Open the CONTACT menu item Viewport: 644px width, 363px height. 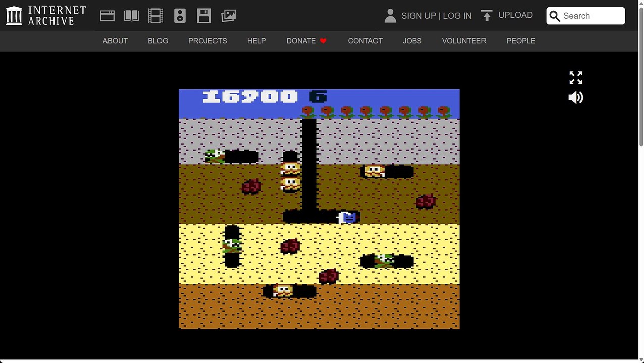pyautogui.click(x=365, y=41)
